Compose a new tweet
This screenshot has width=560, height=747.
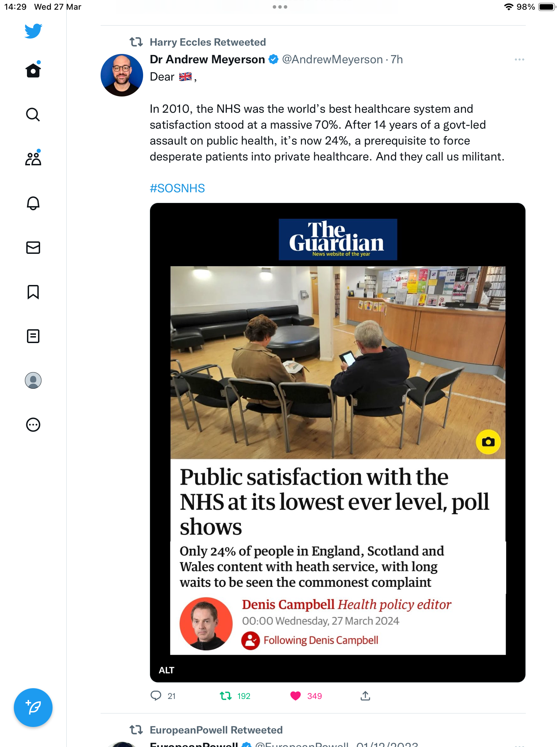33,708
